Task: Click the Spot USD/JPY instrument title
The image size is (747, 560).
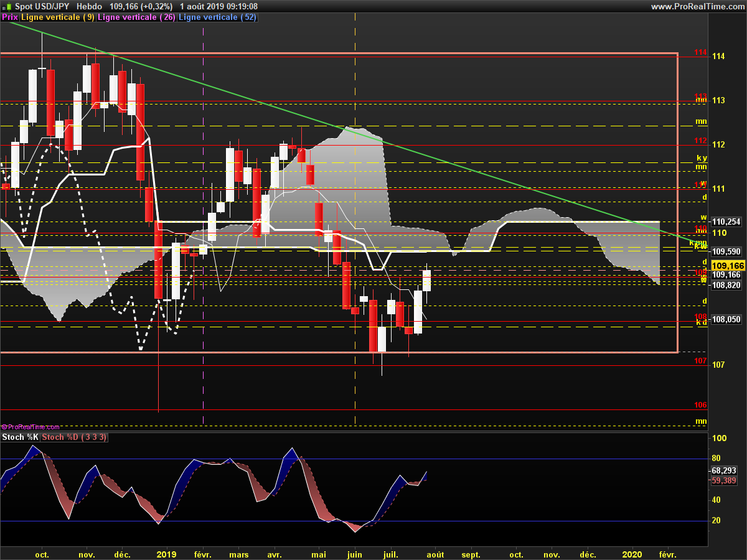Action: (42, 6)
